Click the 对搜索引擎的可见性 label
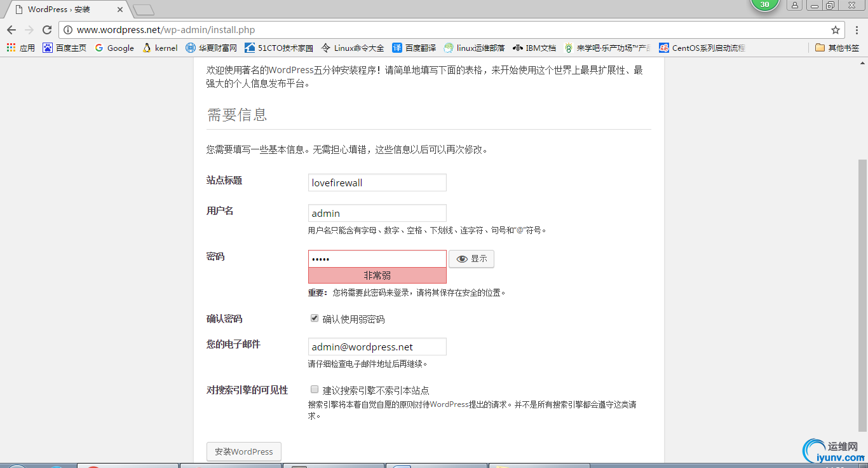The width and height of the screenshot is (868, 468). click(247, 390)
